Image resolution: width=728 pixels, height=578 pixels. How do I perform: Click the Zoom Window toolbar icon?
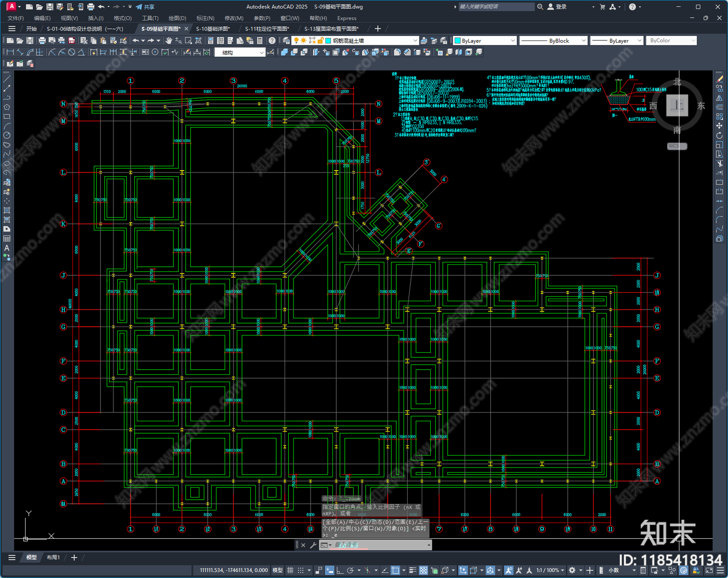188,41
